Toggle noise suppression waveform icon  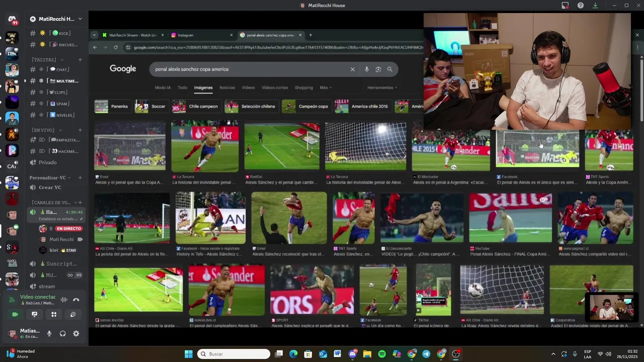(64, 300)
